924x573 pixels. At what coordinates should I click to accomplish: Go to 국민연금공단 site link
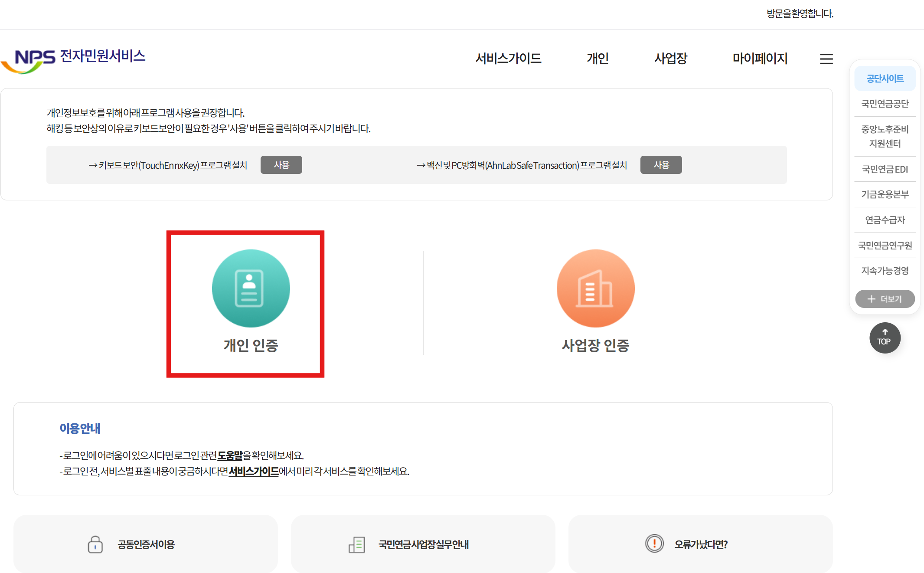click(885, 104)
